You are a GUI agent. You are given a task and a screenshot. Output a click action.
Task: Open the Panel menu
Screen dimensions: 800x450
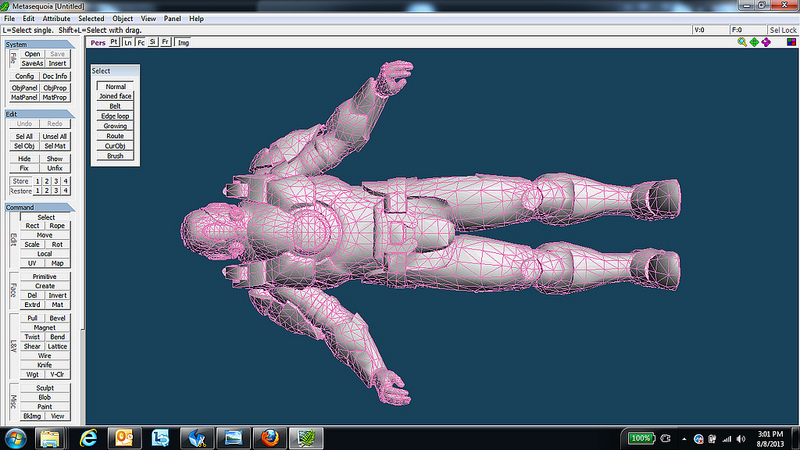[172, 18]
